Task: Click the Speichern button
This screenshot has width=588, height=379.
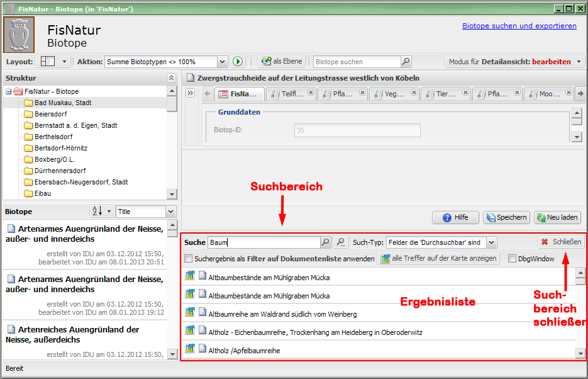Action: (x=506, y=217)
